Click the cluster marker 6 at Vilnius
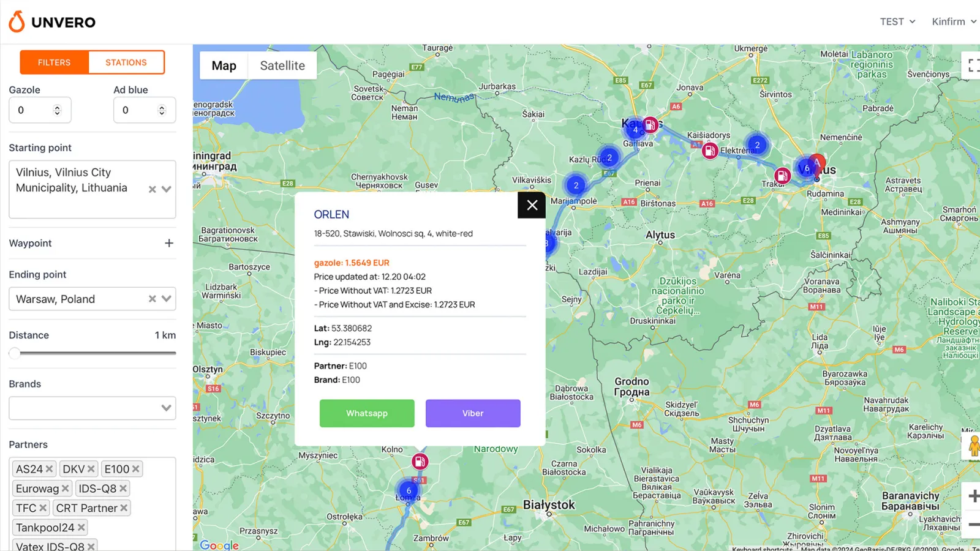 pyautogui.click(x=806, y=168)
